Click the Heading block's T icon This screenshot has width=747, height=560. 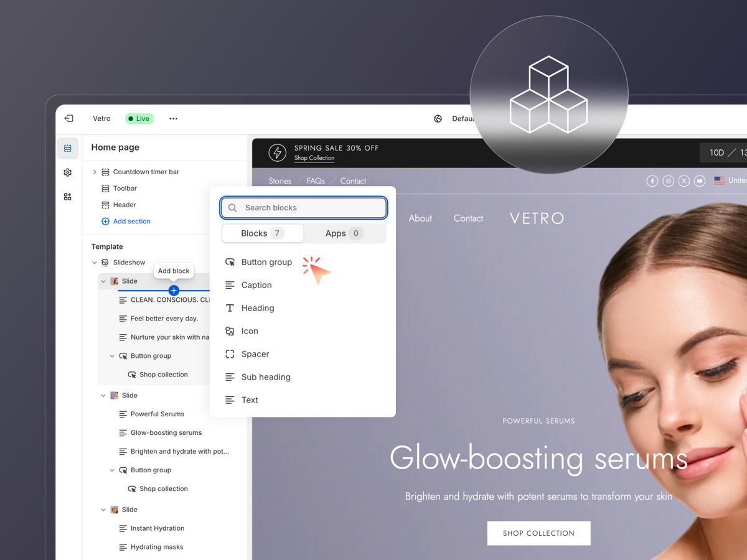230,308
